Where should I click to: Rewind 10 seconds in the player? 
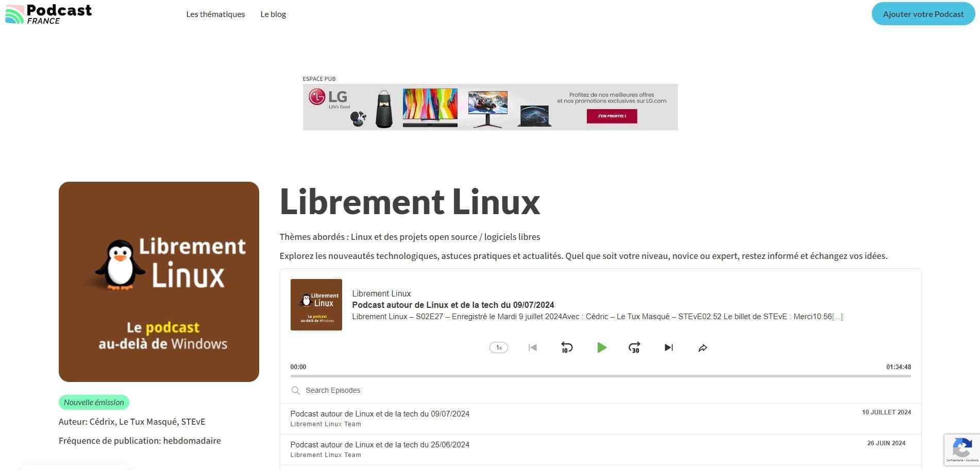tap(567, 347)
